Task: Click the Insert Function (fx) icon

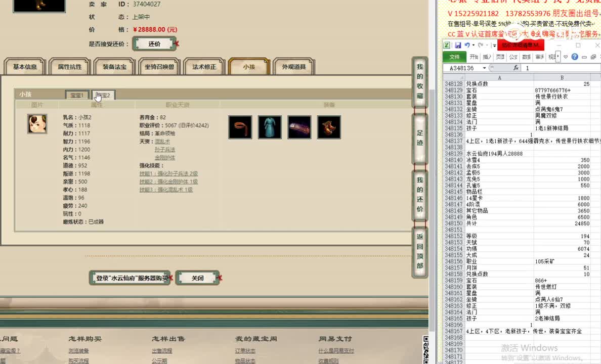Action: point(516,67)
